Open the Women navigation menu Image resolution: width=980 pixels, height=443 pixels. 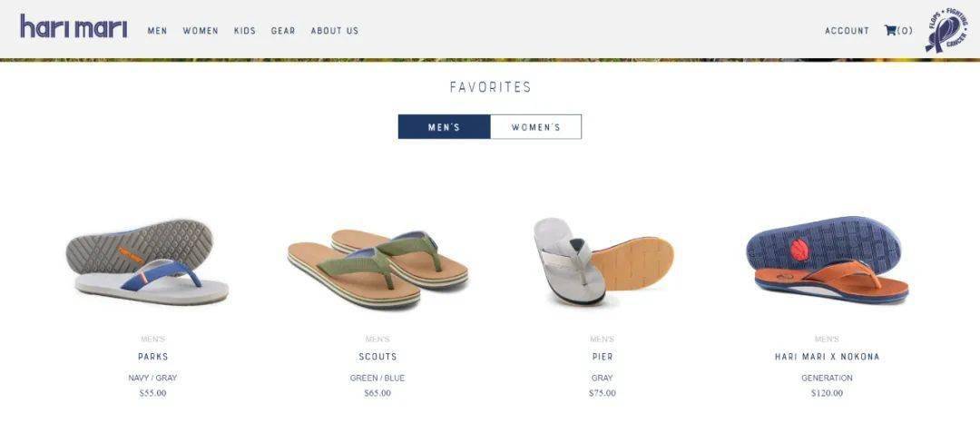(x=201, y=31)
